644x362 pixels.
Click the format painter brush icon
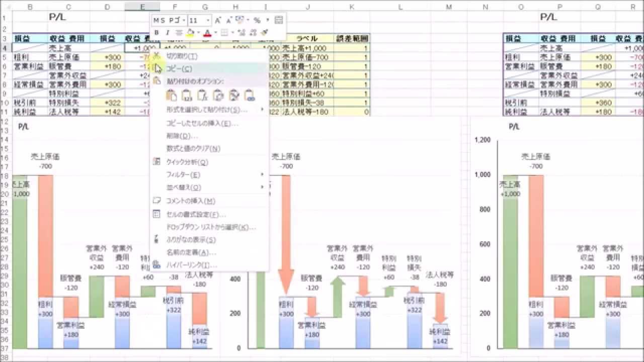tap(264, 33)
